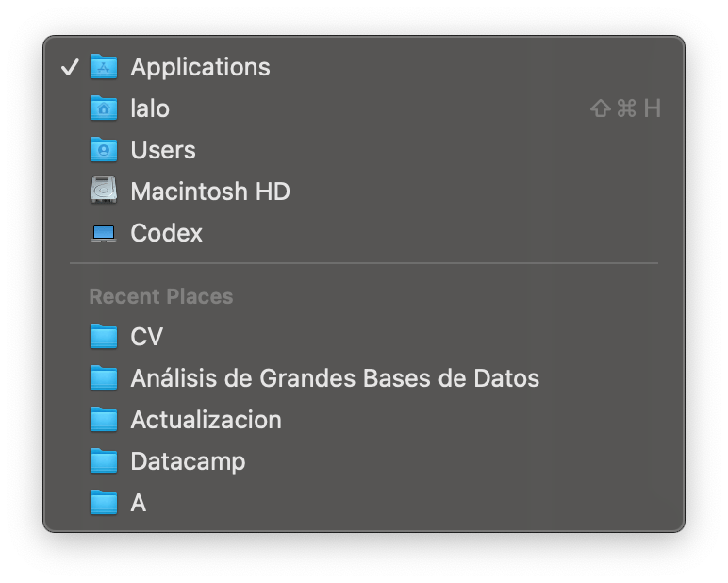This screenshot has width=728, height=583.
Task: Click the Shift-Command-H shortcut hint
Action: tap(624, 108)
